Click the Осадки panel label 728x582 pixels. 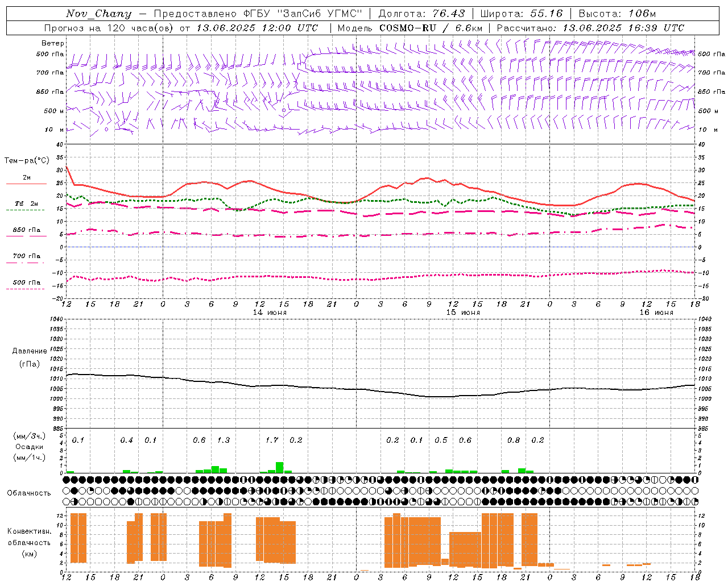(30, 447)
